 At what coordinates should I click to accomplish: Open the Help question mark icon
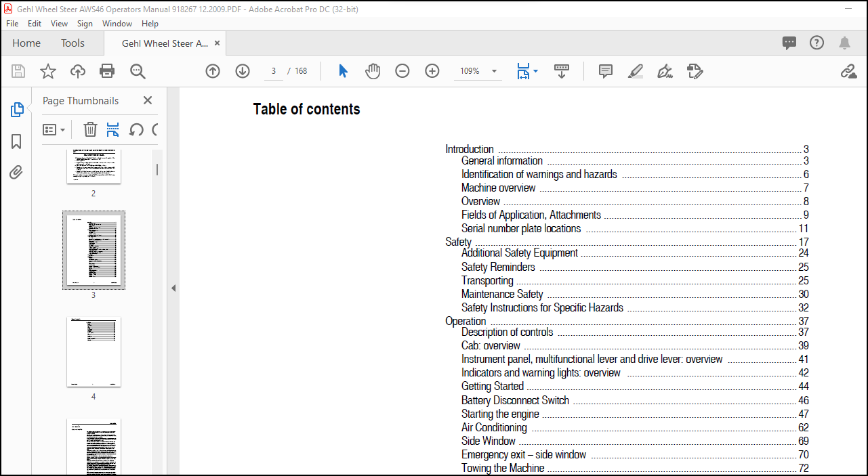[817, 43]
